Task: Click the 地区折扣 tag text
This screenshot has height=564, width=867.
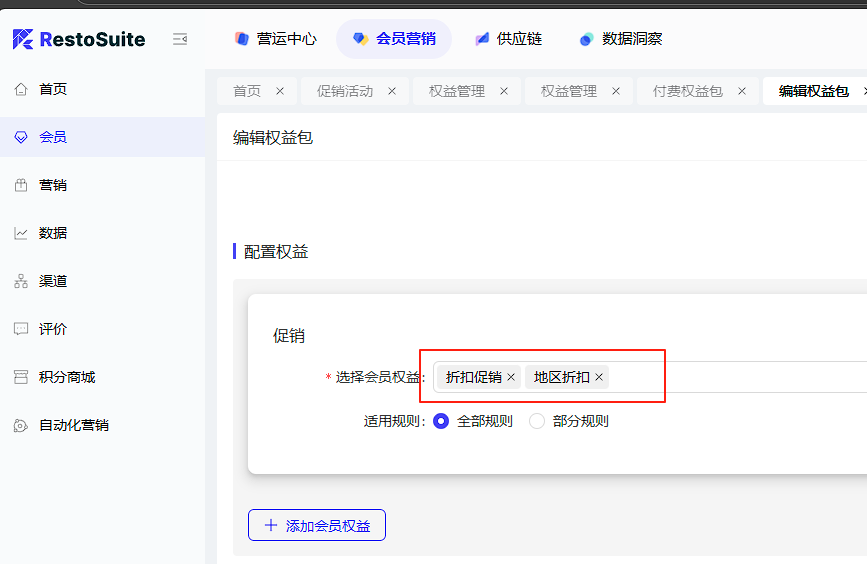Action: tap(562, 377)
